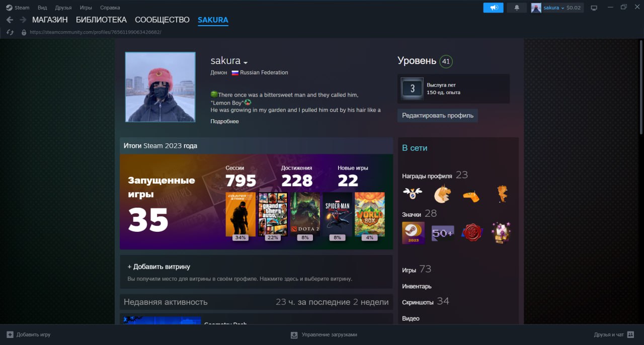Open the Друзья menu

tap(63, 8)
